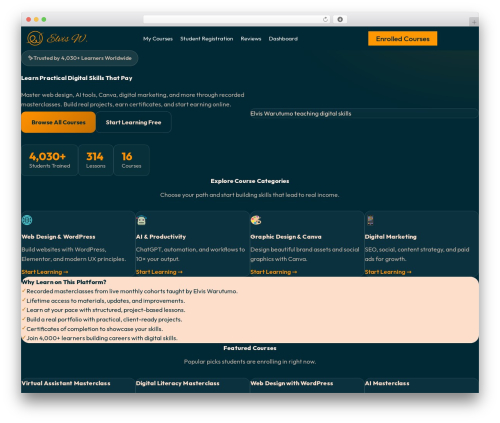500x423 pixels.
Task: Click the Explore Course Categories heading
Action: click(x=250, y=181)
